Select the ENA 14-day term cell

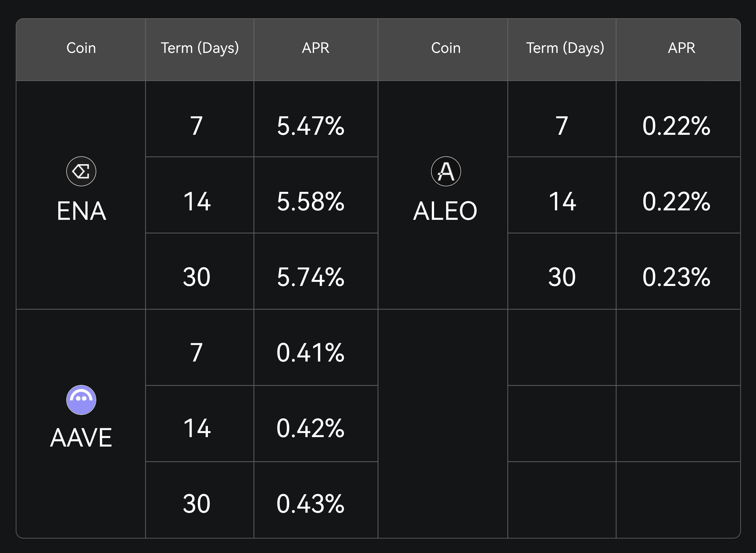coord(197,202)
